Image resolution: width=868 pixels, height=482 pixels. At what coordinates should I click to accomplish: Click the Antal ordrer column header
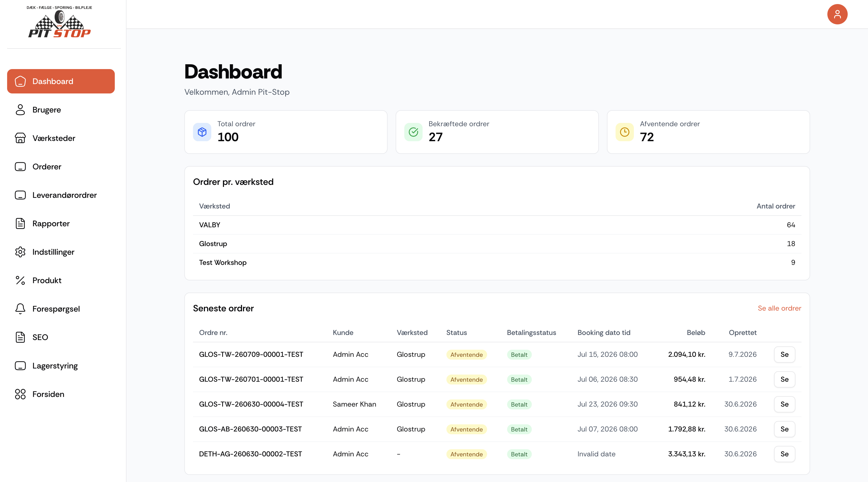(776, 206)
